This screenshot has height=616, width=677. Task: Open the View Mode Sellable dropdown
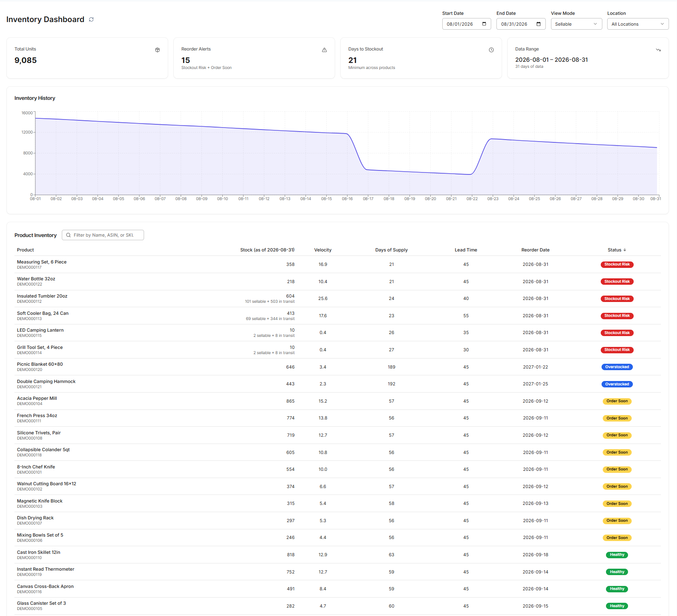[576, 24]
